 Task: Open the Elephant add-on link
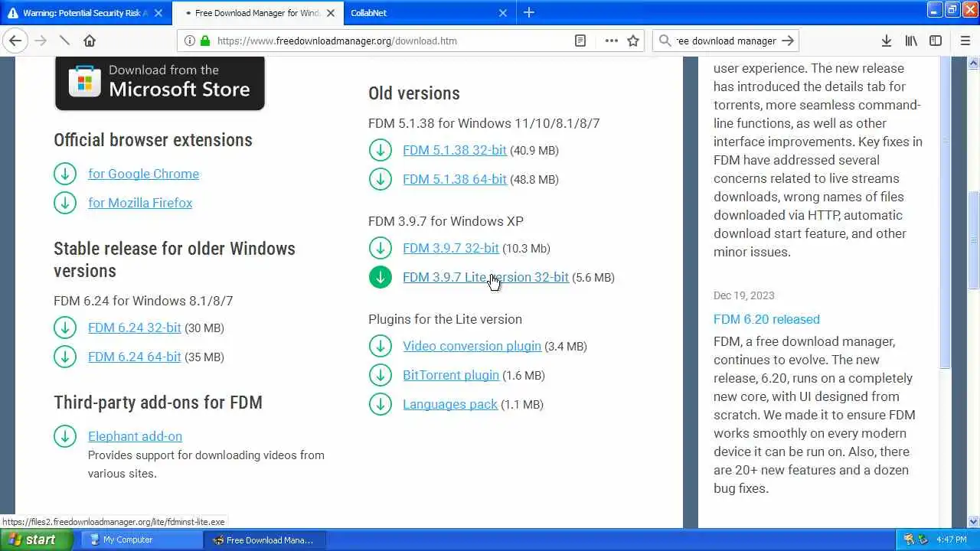[135, 436]
